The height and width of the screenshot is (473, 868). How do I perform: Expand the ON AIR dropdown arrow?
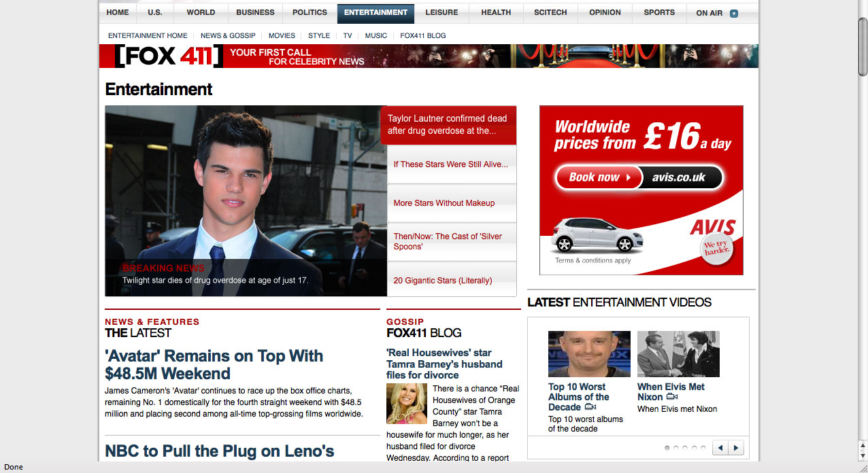[734, 13]
